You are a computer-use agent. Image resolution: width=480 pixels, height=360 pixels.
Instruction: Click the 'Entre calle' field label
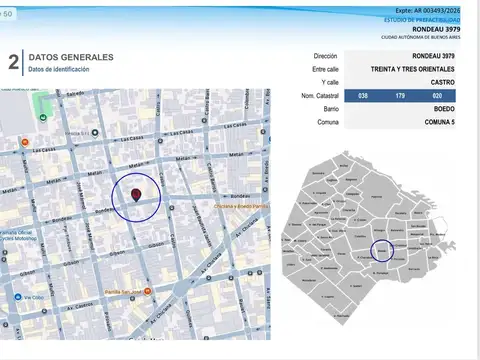pyautogui.click(x=325, y=69)
